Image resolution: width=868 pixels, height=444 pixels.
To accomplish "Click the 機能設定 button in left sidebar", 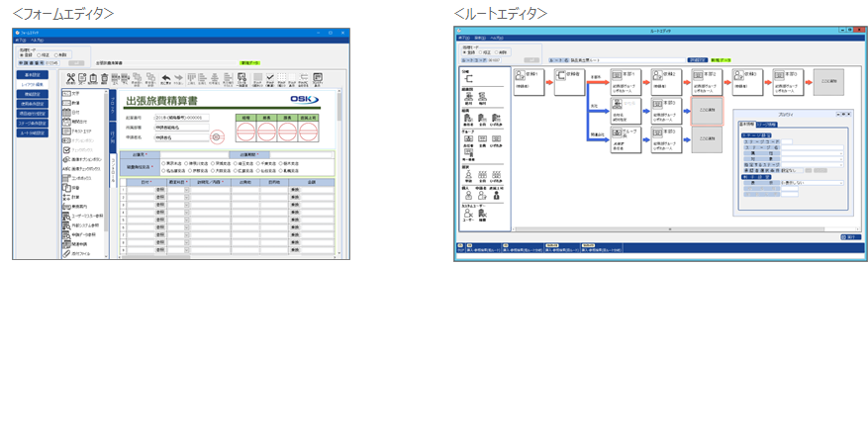I will tap(34, 94).
